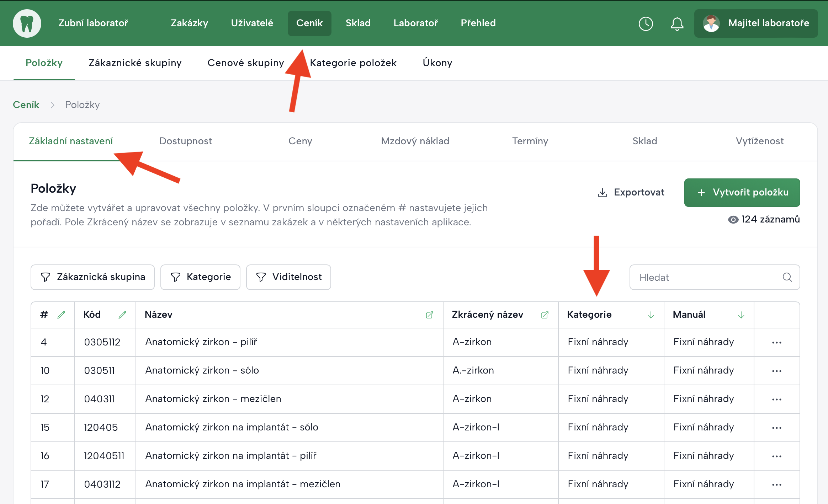Screen dimensions: 828x504
Task: Open Zákaznická skupina filter
Action: (92, 277)
